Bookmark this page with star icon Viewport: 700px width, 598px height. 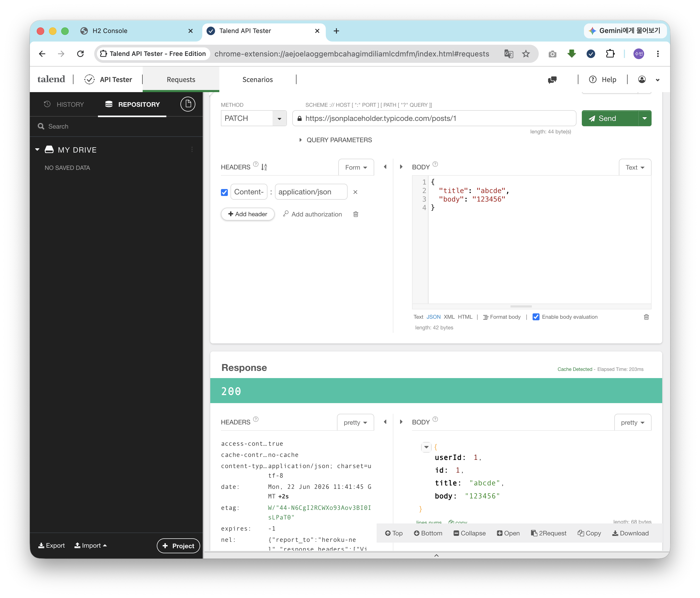[x=526, y=54]
